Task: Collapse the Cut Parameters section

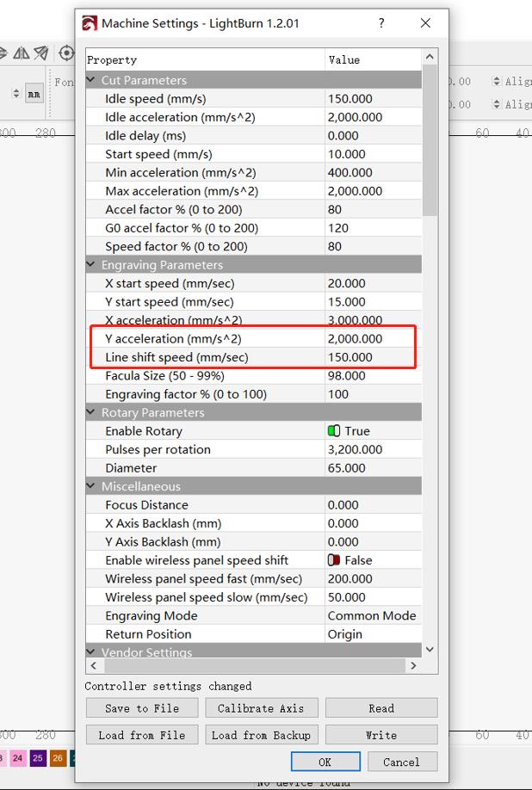Action: (x=91, y=80)
